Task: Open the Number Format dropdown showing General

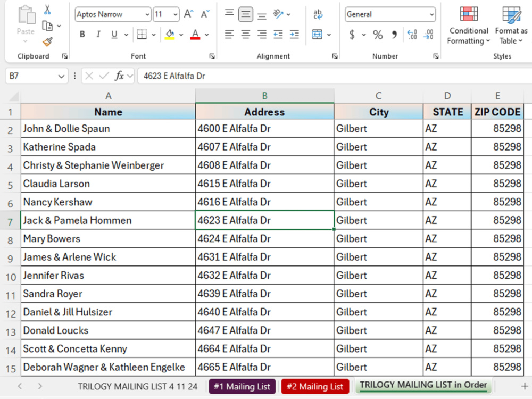Action: [389, 14]
